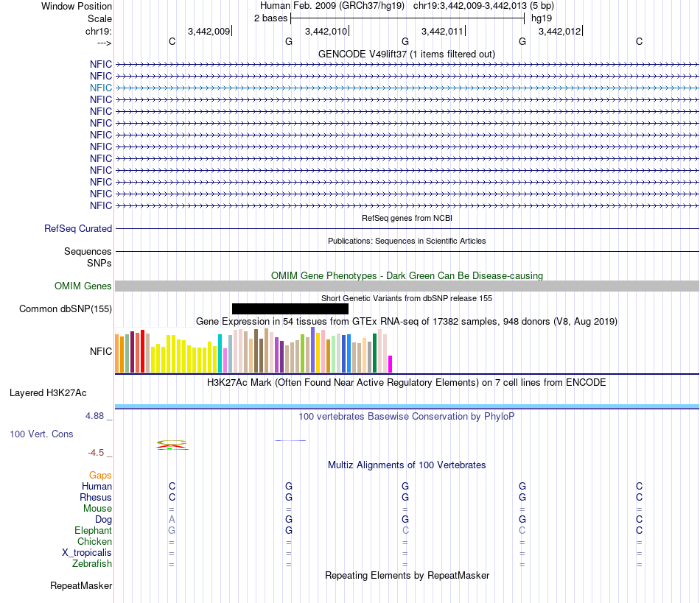Select the Chicken alignment row label
The height and width of the screenshot is (603, 700).
pyautogui.click(x=94, y=541)
